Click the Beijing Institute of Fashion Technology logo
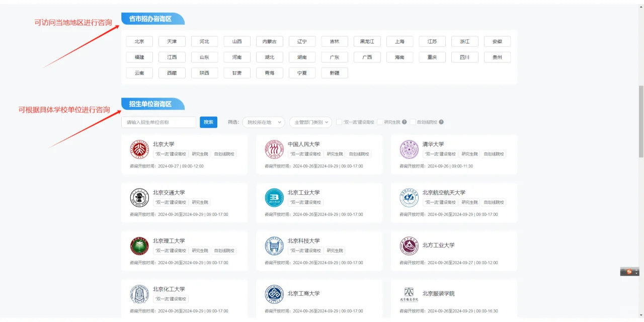This screenshot has width=644, height=322. click(x=409, y=294)
